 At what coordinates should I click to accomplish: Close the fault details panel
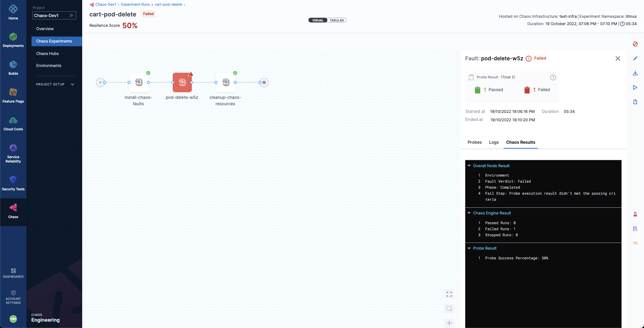[618, 59]
